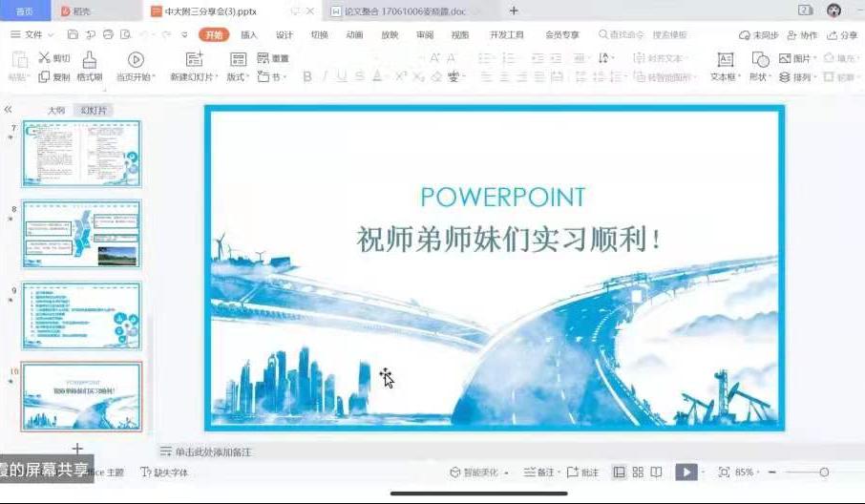
Task: Switch to reading view in status bar
Action: point(657,472)
